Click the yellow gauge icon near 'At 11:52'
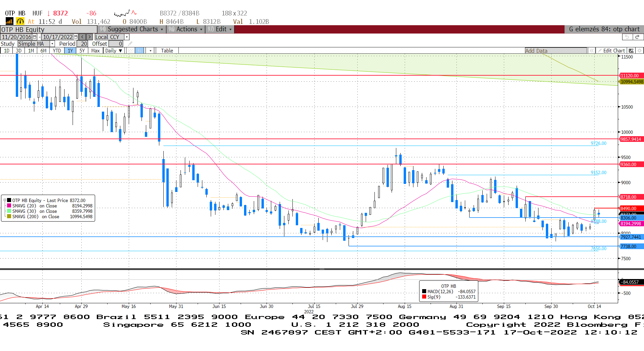The width and height of the screenshot is (644, 351). point(20,22)
